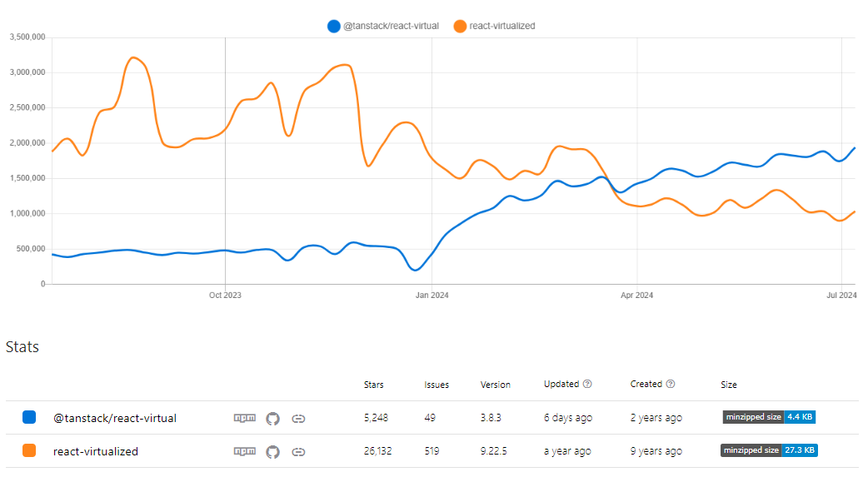Screen dimensions: 868x477
Task: Click the help icon next to Updated
Action: click(x=587, y=384)
